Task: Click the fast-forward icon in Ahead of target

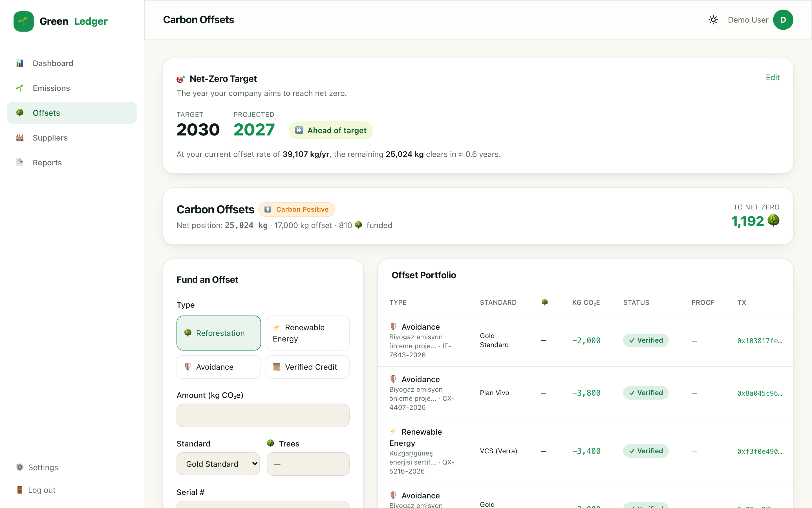Action: point(299,130)
